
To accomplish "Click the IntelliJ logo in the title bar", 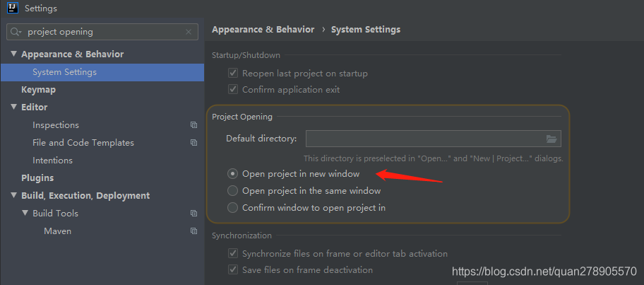I will [x=12, y=8].
